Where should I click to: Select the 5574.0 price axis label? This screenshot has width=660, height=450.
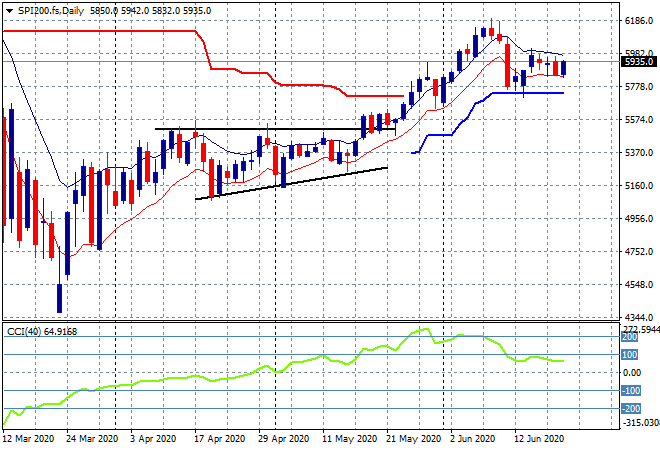pos(639,120)
